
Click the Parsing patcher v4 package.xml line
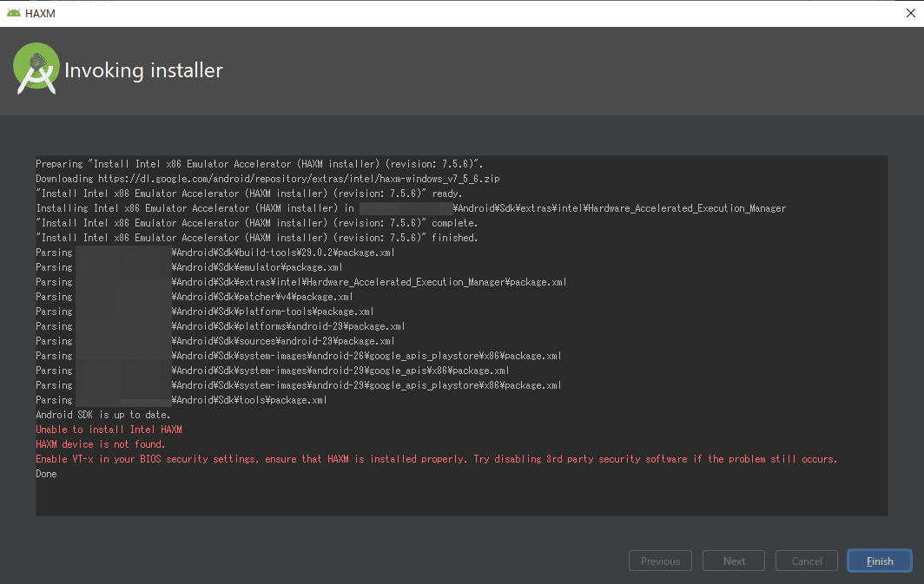[195, 297]
